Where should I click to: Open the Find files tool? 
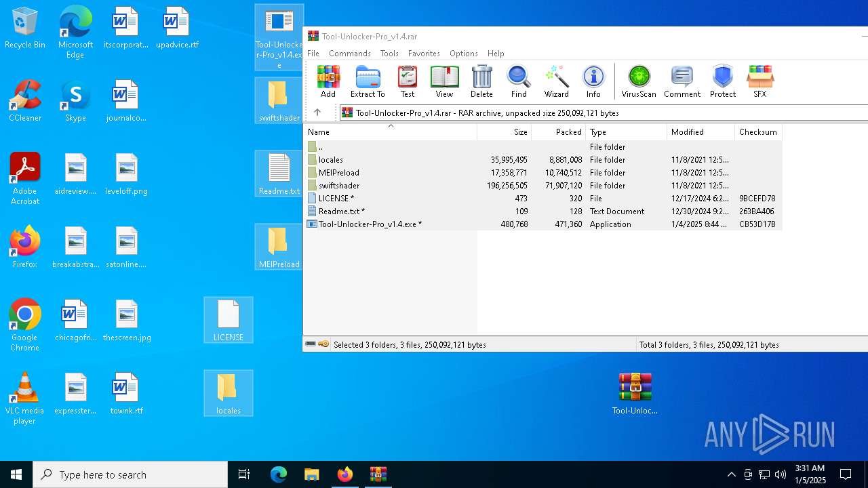(x=519, y=82)
